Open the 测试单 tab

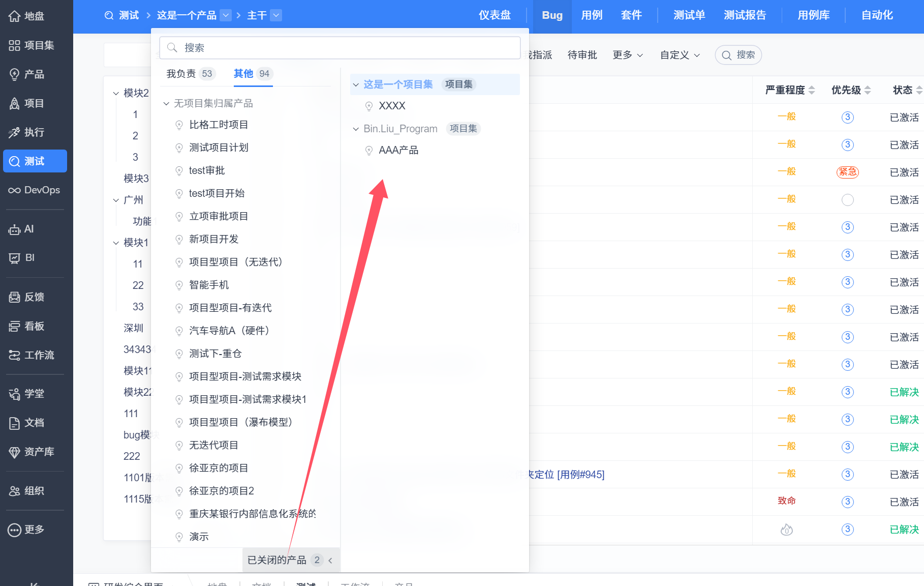[x=689, y=15]
